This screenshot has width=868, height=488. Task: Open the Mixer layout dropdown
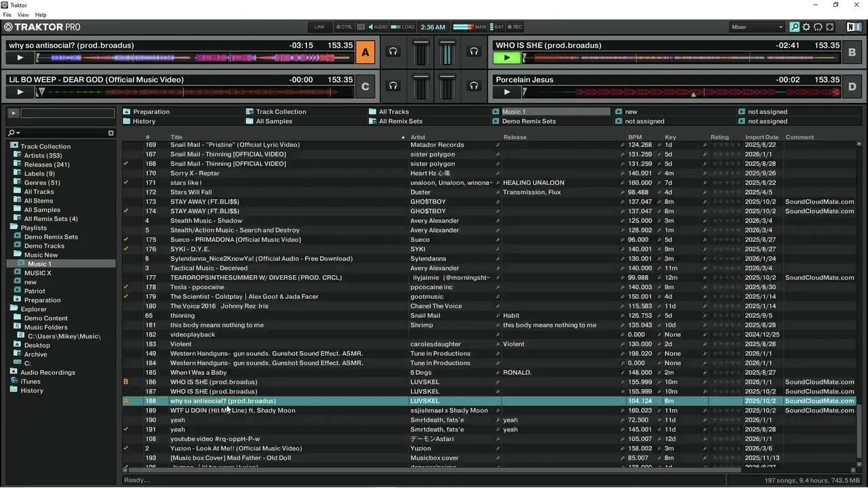coord(757,27)
